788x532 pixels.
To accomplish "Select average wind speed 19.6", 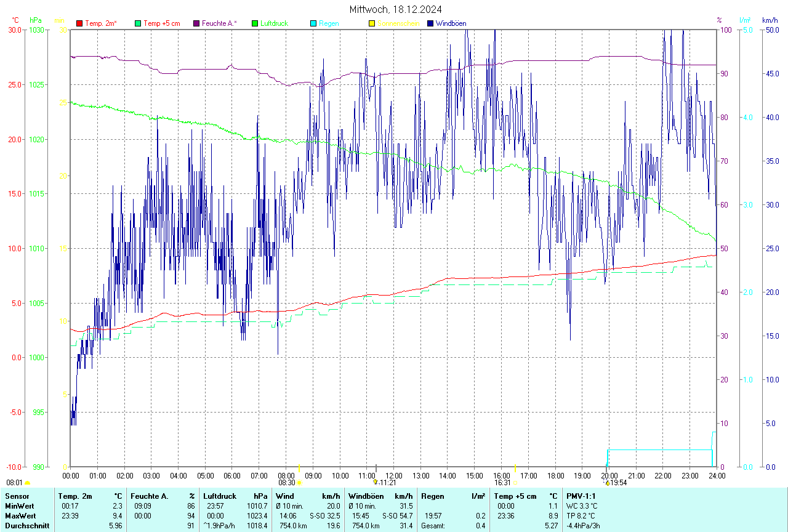I will pyautogui.click(x=334, y=526).
